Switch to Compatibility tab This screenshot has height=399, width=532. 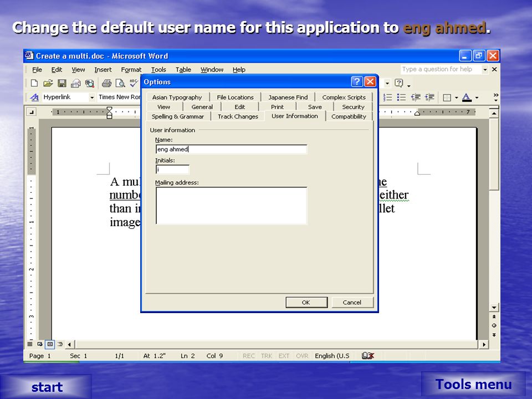[x=349, y=116]
